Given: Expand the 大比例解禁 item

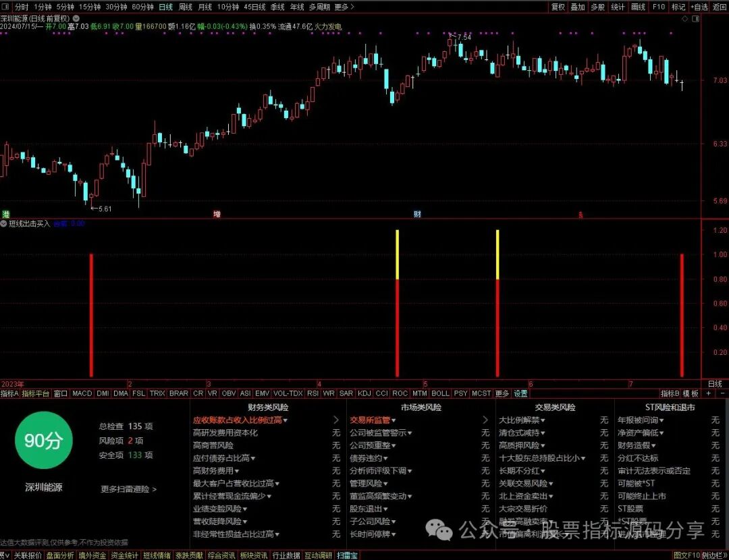Looking at the screenshot, I should coord(522,420).
